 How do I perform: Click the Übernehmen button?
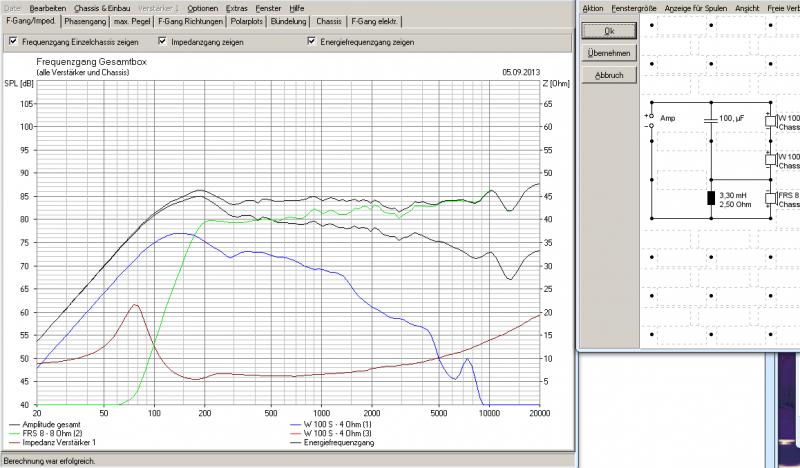[609, 53]
